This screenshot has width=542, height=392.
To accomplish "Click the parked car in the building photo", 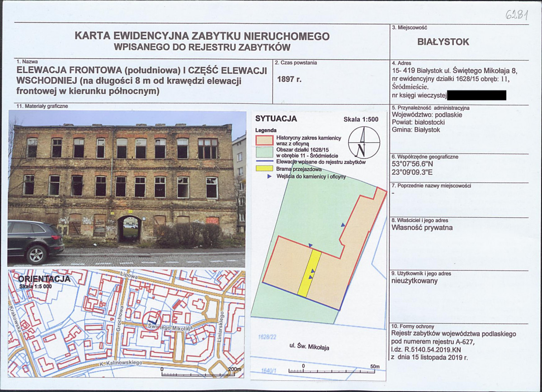I will [35, 241].
